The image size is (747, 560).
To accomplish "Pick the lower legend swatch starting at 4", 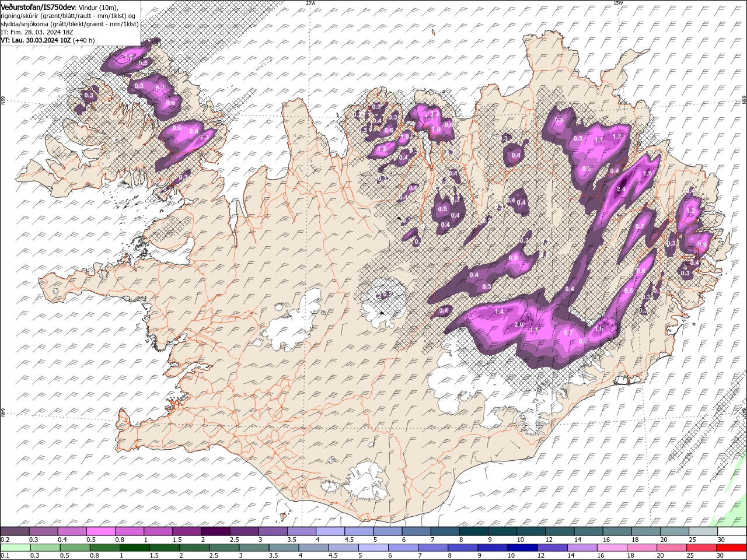I will 314,547.
